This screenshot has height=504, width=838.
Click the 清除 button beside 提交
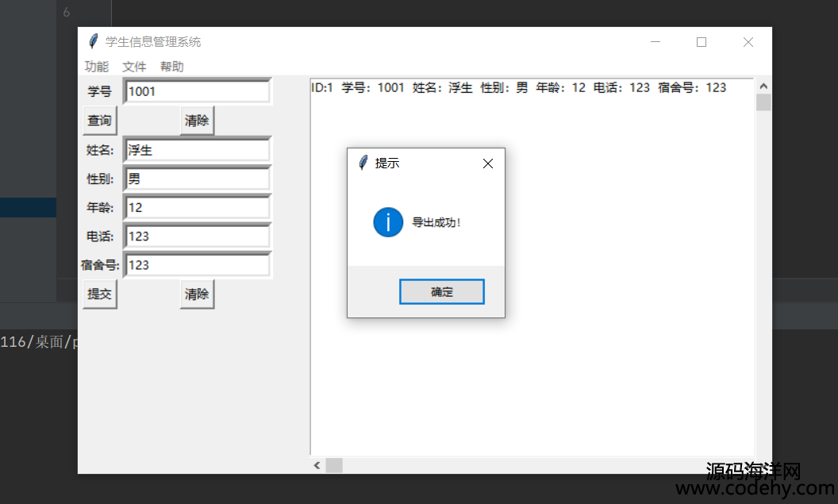point(197,294)
